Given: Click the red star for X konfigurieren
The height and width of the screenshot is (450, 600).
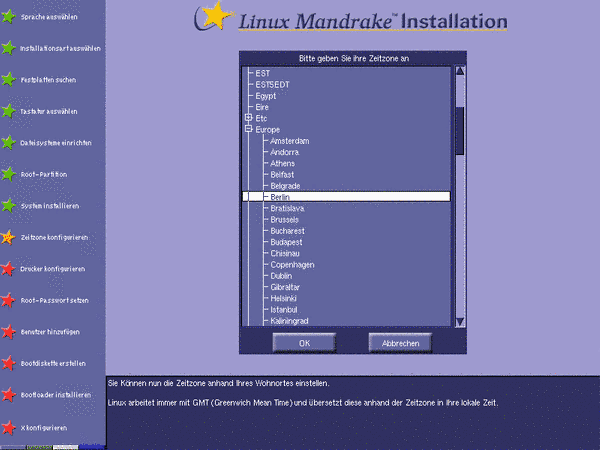Looking at the screenshot, I should (8, 427).
